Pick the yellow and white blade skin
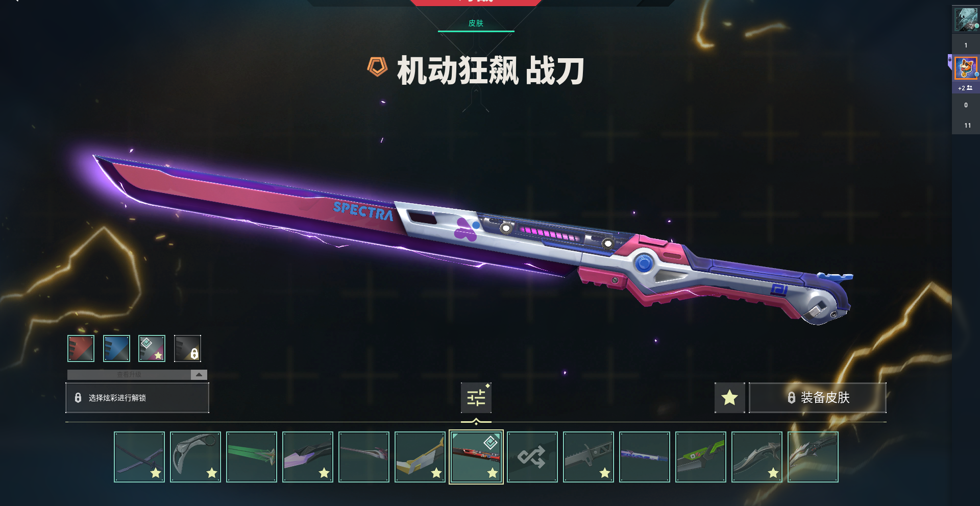The height and width of the screenshot is (506, 980). 420,457
